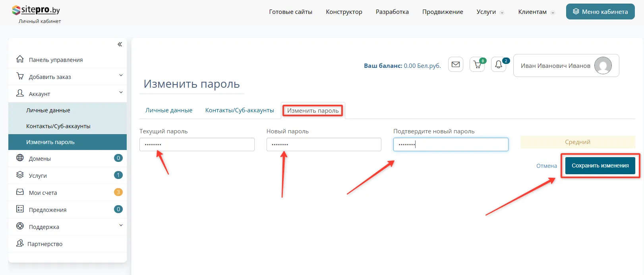This screenshot has height=275, width=644.
Task: Open the notifications bell icon
Action: (x=499, y=65)
